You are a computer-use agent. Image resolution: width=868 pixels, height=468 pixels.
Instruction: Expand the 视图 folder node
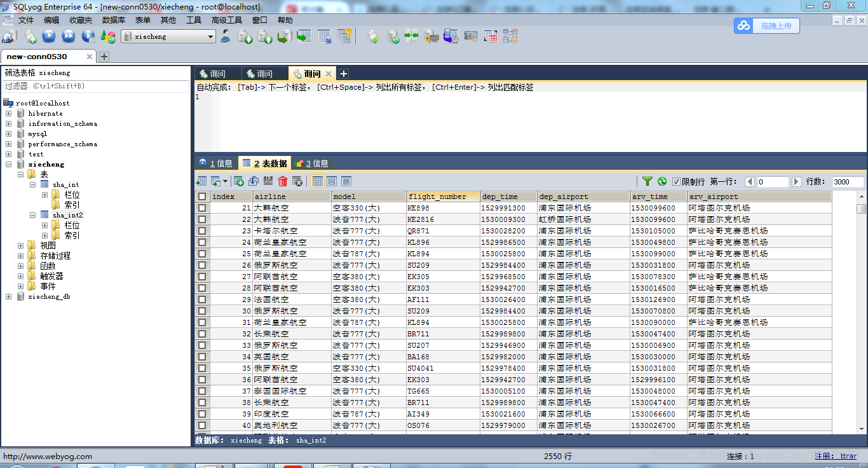coord(20,245)
